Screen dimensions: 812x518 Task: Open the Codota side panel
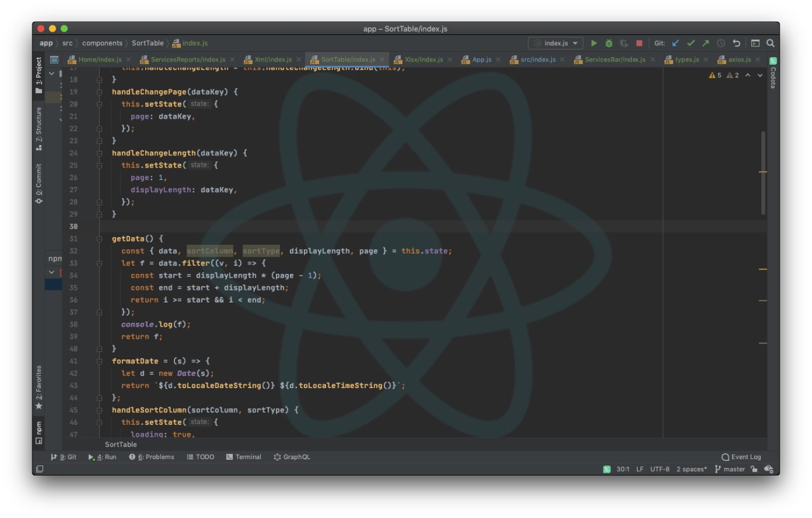[773, 73]
